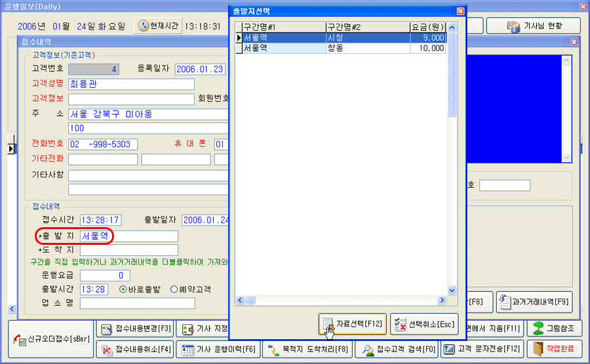Click the 출발일자 field
Image resolution: width=590 pixels, height=364 pixels.
point(205,220)
